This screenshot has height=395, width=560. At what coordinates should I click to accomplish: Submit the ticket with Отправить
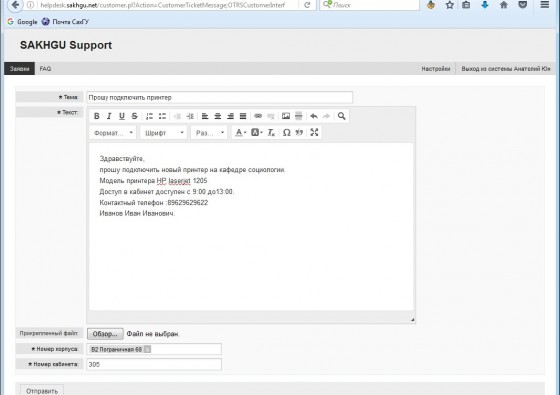point(42,391)
